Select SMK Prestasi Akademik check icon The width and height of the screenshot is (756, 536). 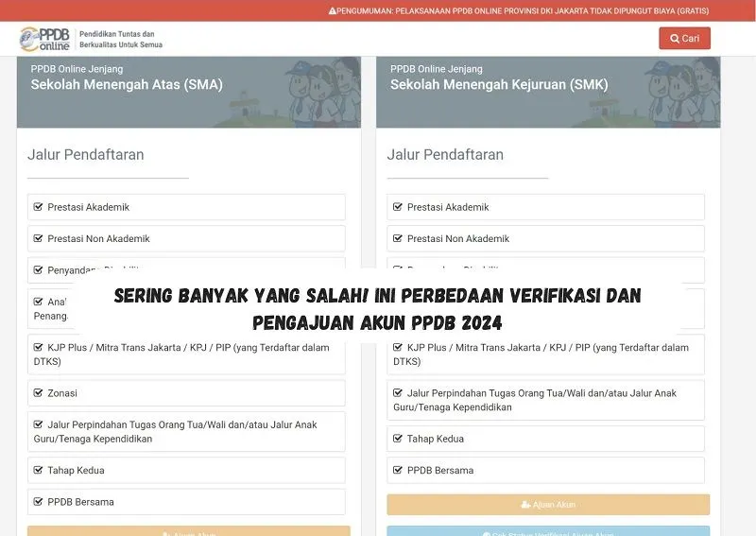pyautogui.click(x=398, y=206)
